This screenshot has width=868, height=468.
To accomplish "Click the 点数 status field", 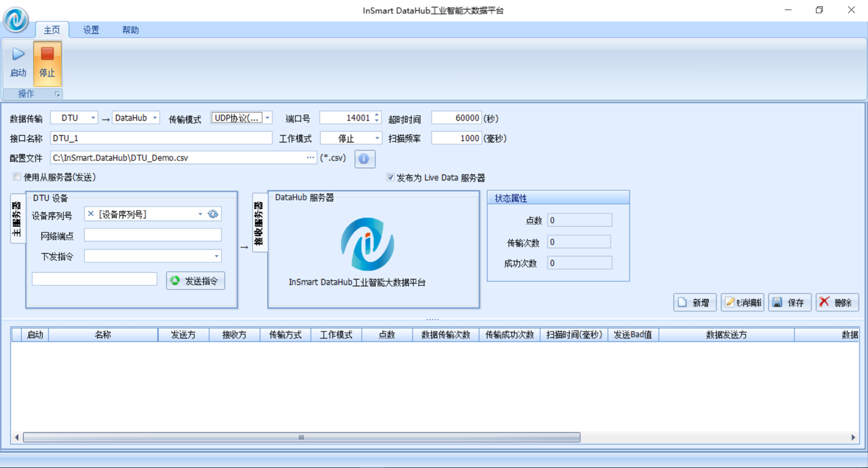I will (x=580, y=220).
